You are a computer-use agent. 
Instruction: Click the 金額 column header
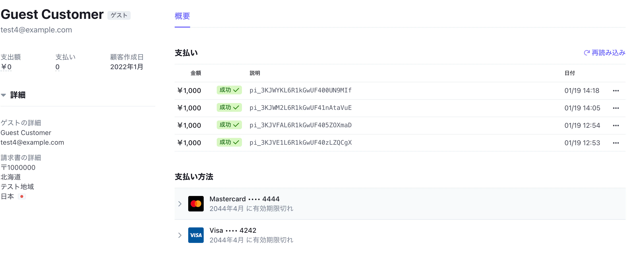click(196, 73)
